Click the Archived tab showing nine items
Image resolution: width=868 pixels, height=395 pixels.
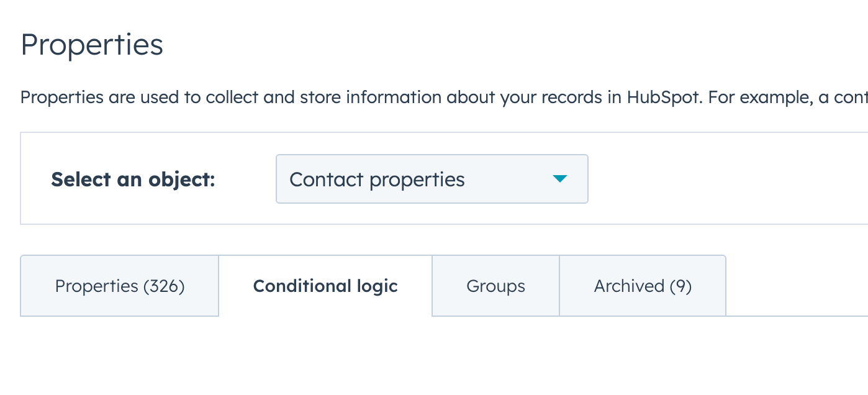click(x=642, y=286)
